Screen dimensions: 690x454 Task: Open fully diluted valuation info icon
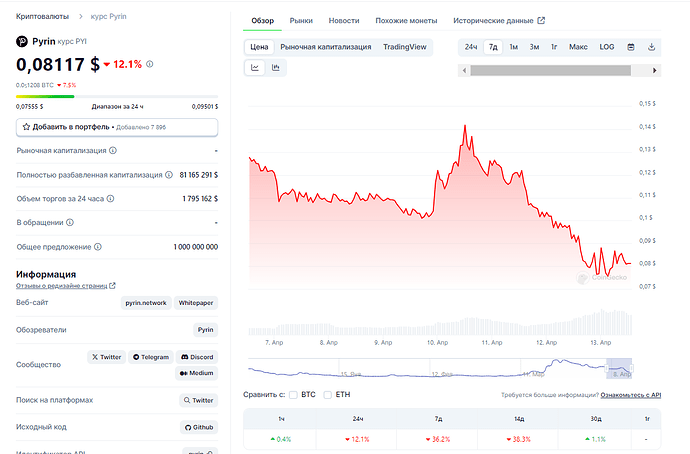pos(169,175)
